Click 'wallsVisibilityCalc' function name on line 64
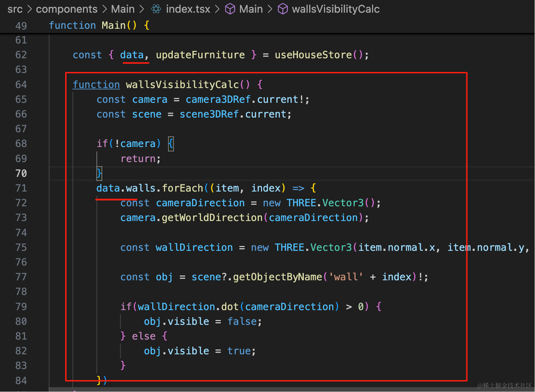The height and width of the screenshot is (392, 535). coord(182,85)
